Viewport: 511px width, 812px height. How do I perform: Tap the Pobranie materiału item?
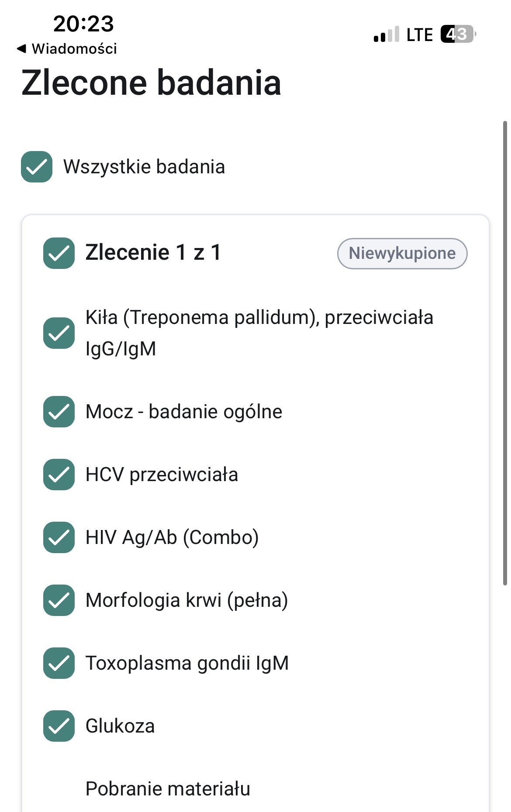pos(168,789)
